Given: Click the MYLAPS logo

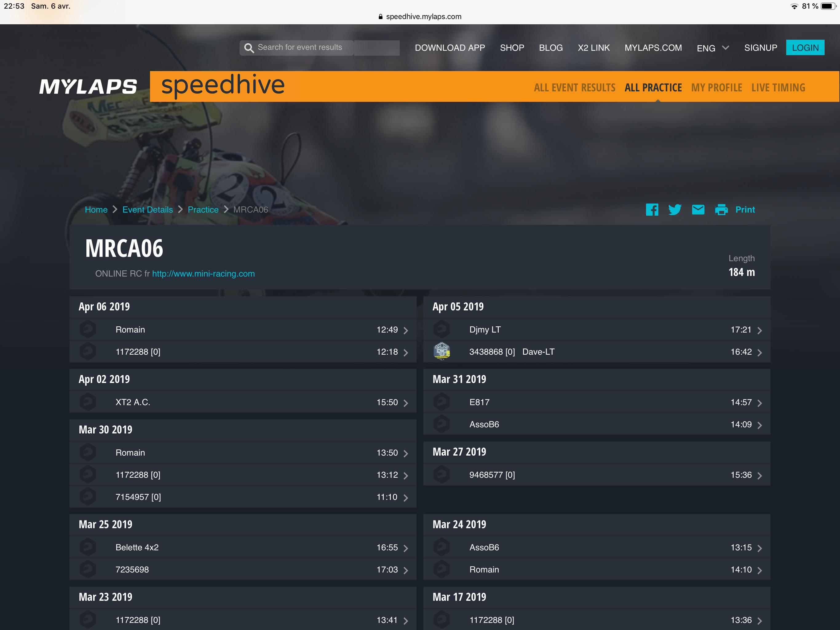Looking at the screenshot, I should pos(88,86).
